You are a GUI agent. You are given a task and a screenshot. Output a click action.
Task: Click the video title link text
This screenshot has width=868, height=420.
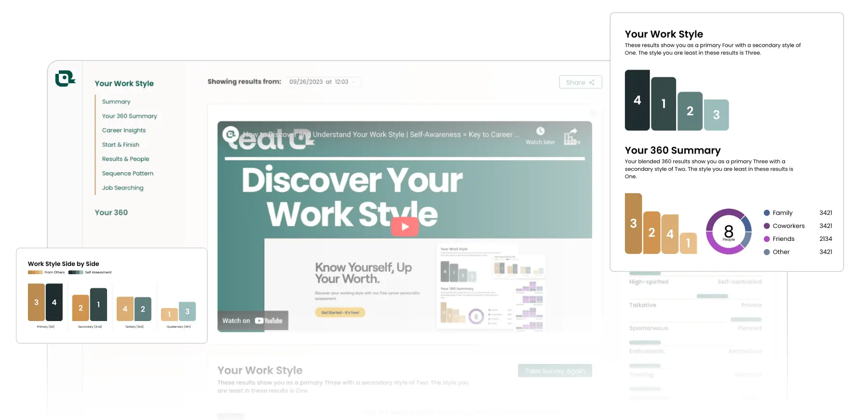pos(381,135)
